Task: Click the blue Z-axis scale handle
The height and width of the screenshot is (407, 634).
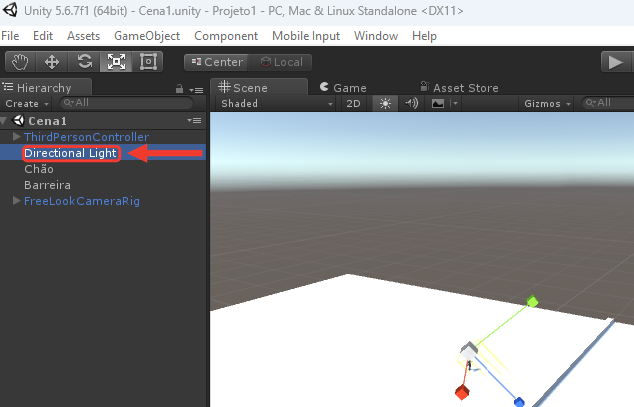Action: point(519,402)
